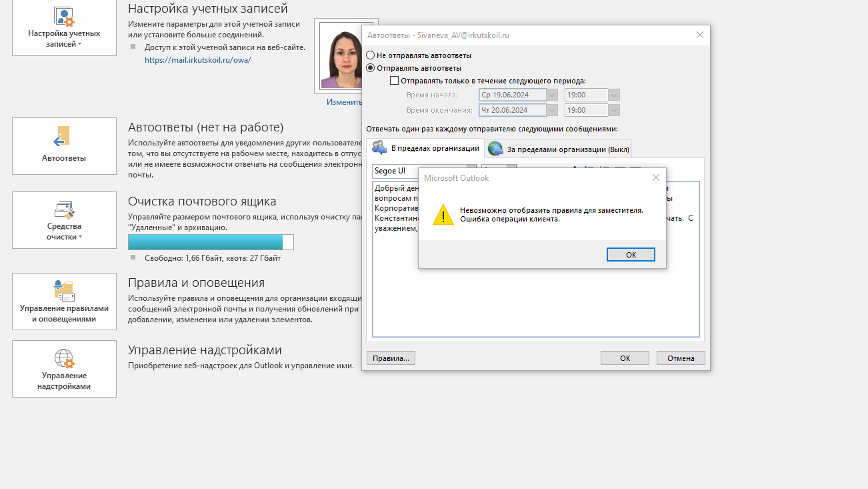The image size is (868, 489).
Task: Switch to В пределах организации tab
Action: click(x=425, y=148)
